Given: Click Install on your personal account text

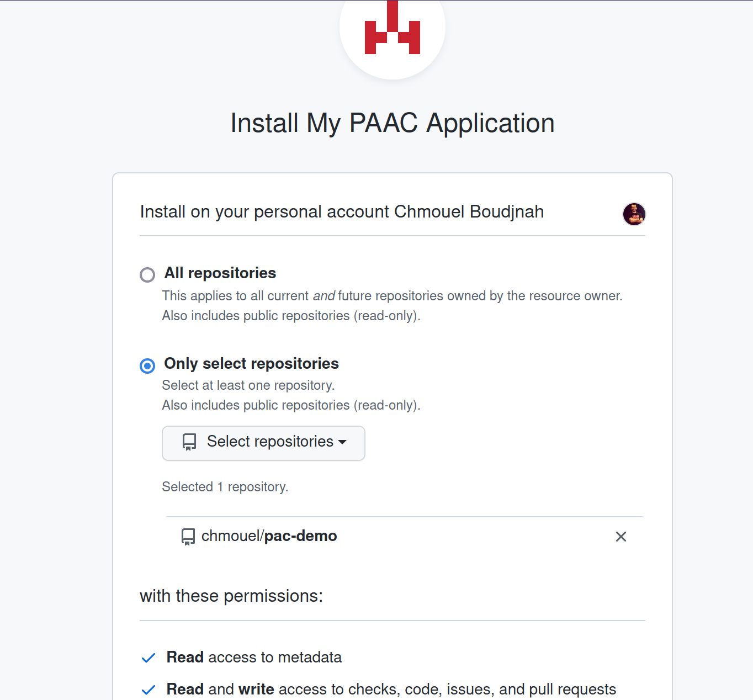Looking at the screenshot, I should click(x=341, y=211).
